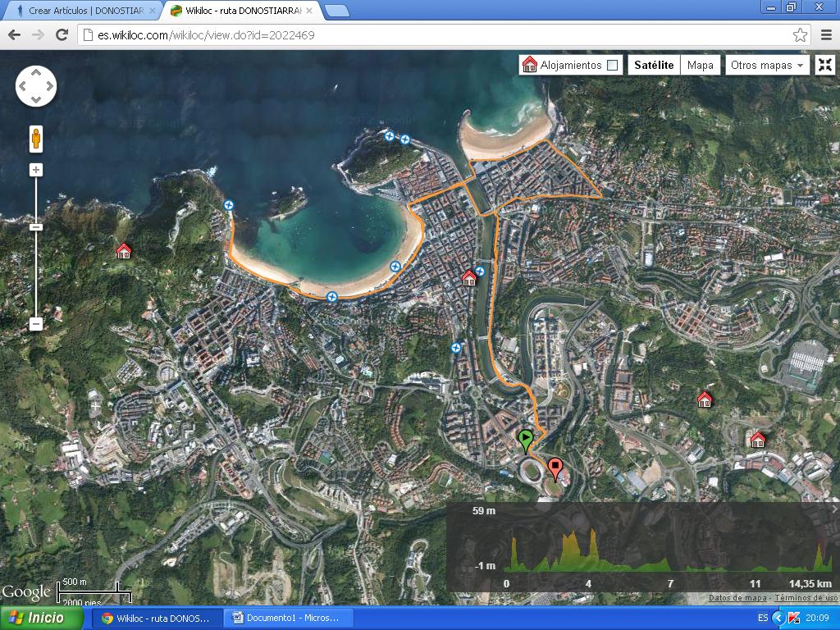Expand hidden system tray icons
This screenshot has width=840, height=630.
click(778, 618)
